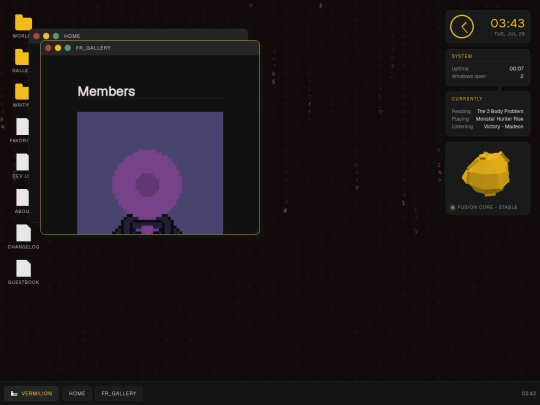The image size is (540, 405).
Task: Click the CURRENTLY widget header
Action: [467, 99]
